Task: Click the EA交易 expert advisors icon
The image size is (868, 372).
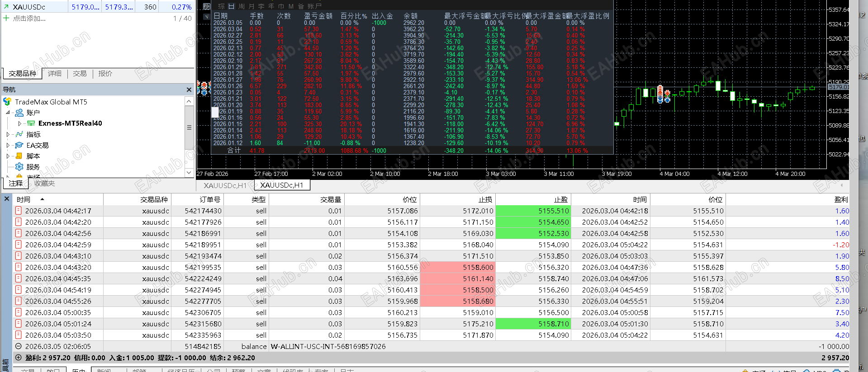Action: tap(19, 145)
